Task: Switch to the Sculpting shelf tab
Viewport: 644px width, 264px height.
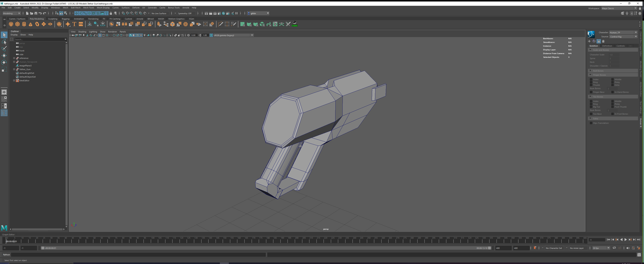Action: 52,19
